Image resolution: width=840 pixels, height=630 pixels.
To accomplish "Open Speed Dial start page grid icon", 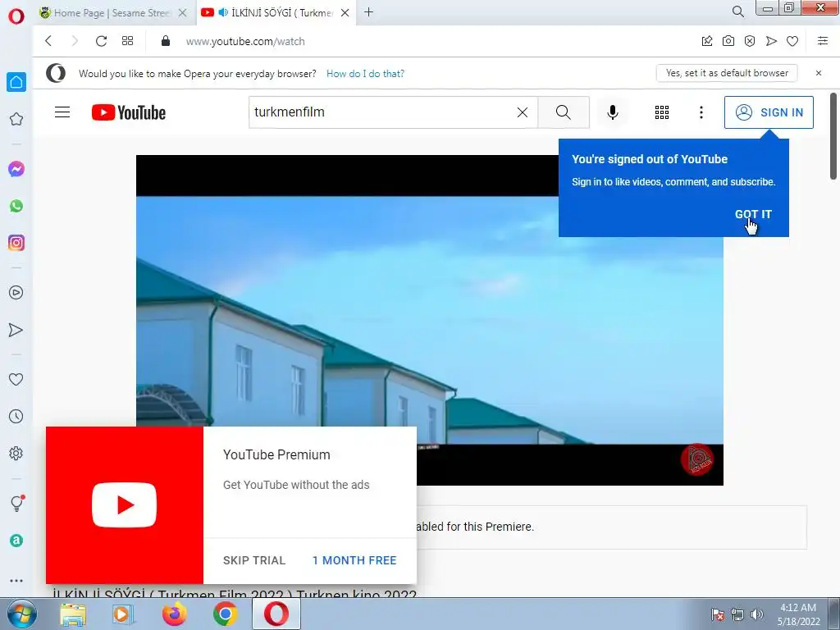I will (x=127, y=41).
